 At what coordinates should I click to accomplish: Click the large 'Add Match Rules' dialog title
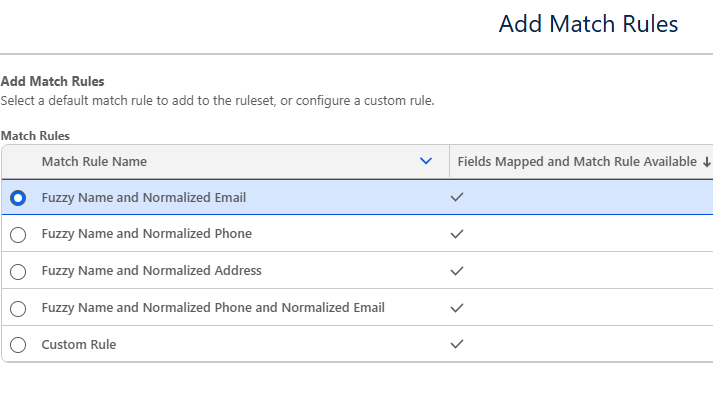click(588, 24)
